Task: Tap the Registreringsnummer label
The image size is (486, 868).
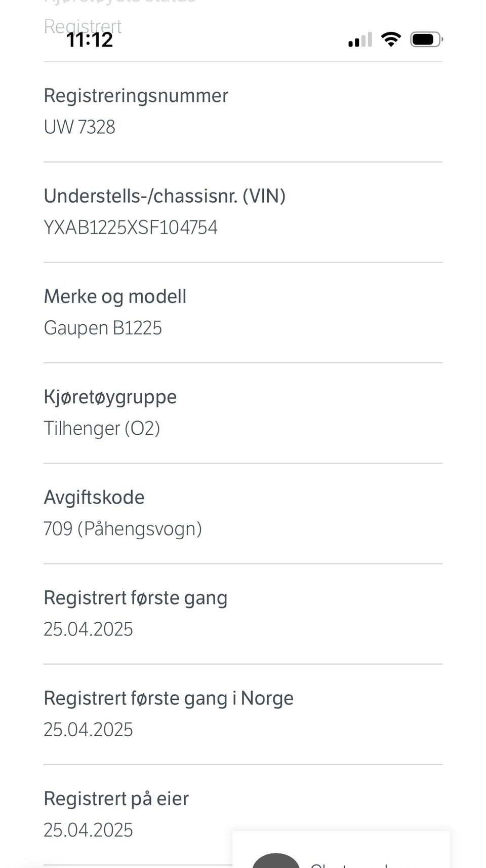Action: coord(136,96)
